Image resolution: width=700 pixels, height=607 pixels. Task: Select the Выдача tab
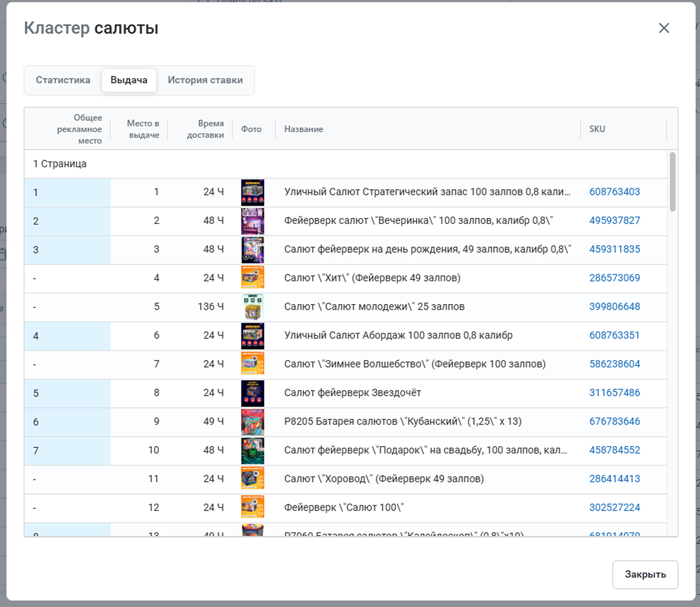[129, 80]
